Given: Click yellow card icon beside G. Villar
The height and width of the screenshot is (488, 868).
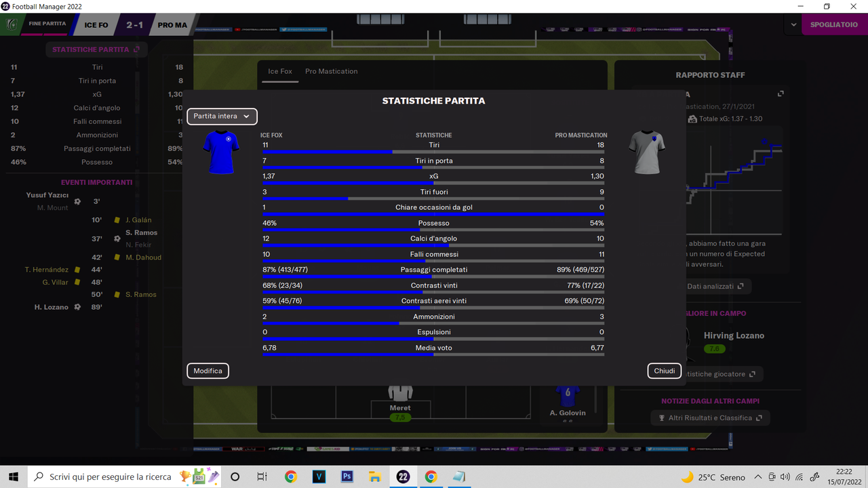Looking at the screenshot, I should [77, 283].
